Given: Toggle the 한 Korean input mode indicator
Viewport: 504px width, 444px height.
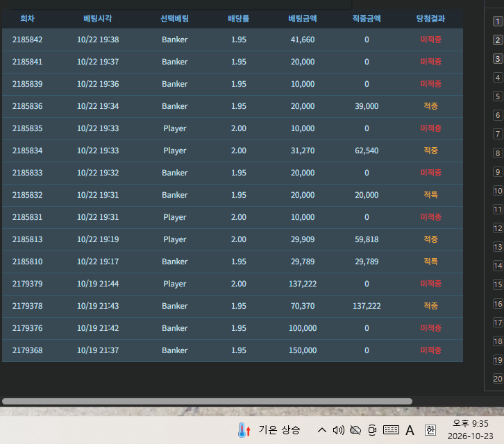Looking at the screenshot, I should click(430, 430).
